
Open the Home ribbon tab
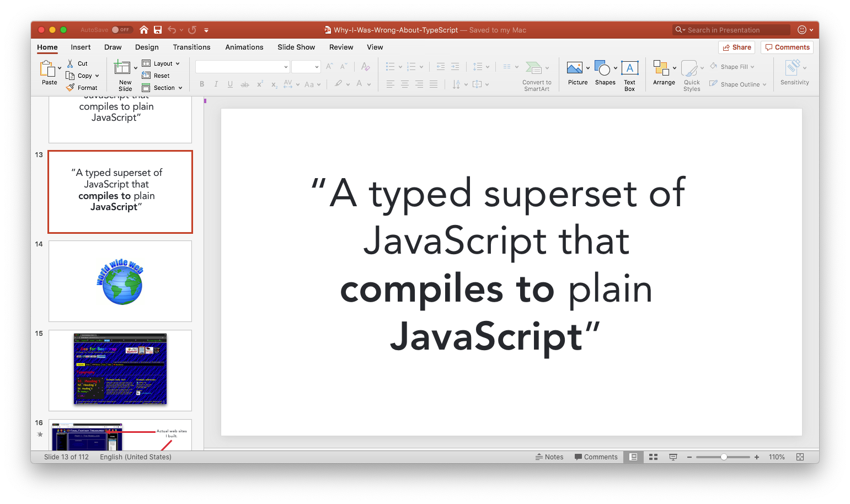[x=47, y=47]
